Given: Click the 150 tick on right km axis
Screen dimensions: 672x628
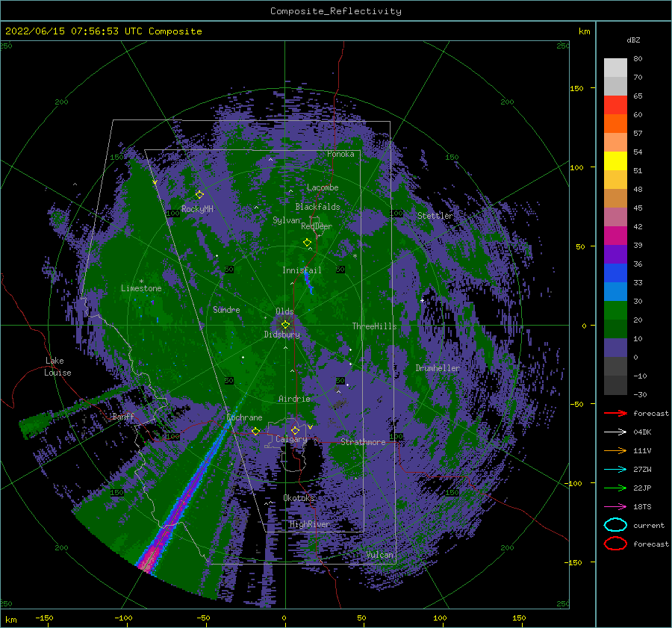Looking at the screenshot, I should (576, 88).
